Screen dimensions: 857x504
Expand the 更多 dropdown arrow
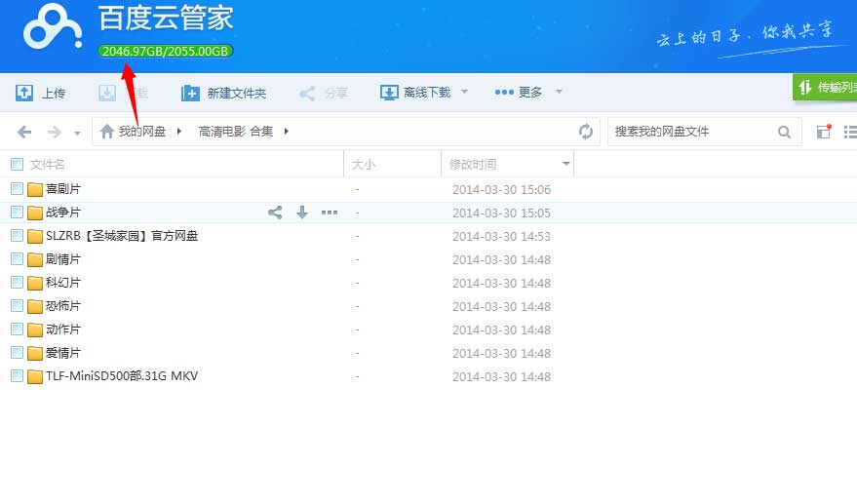tap(559, 92)
